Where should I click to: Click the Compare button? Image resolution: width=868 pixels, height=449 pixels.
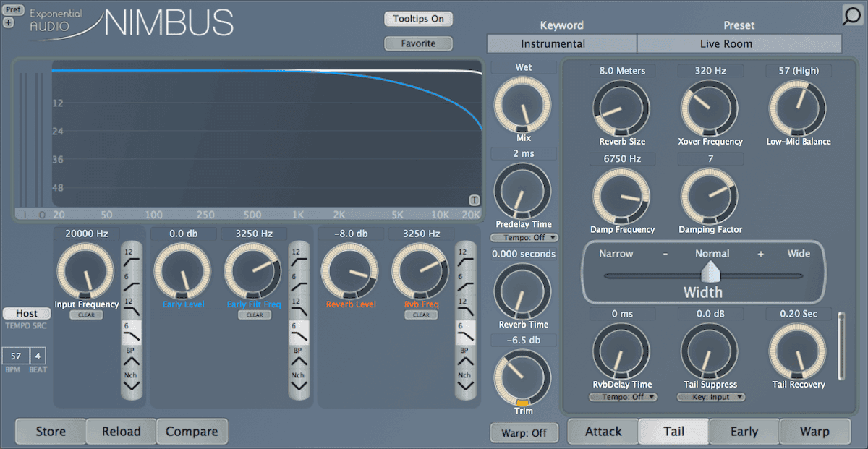(192, 432)
